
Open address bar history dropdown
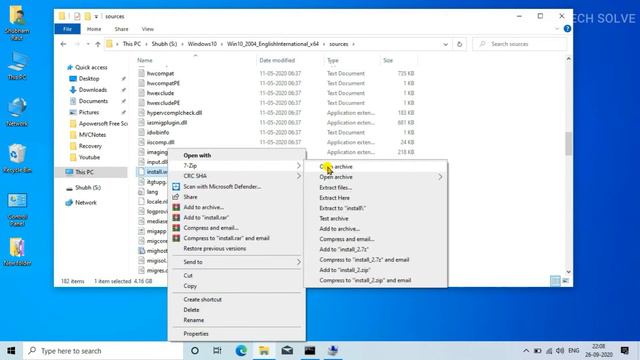[445, 44]
